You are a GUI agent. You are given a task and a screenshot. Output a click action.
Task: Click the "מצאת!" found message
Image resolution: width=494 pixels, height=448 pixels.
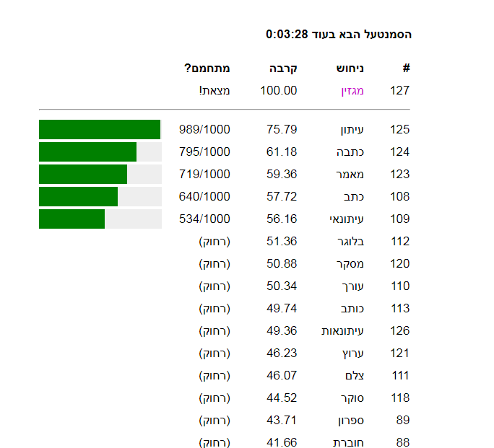pyautogui.click(x=214, y=91)
